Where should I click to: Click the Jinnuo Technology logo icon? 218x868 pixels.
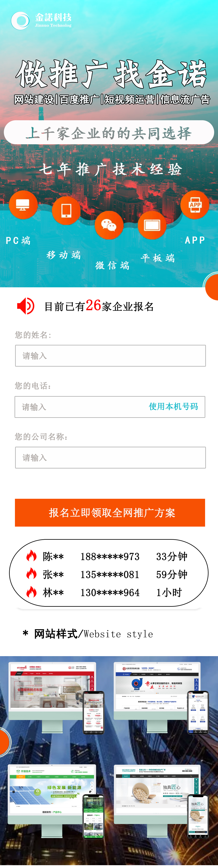(x=20, y=21)
